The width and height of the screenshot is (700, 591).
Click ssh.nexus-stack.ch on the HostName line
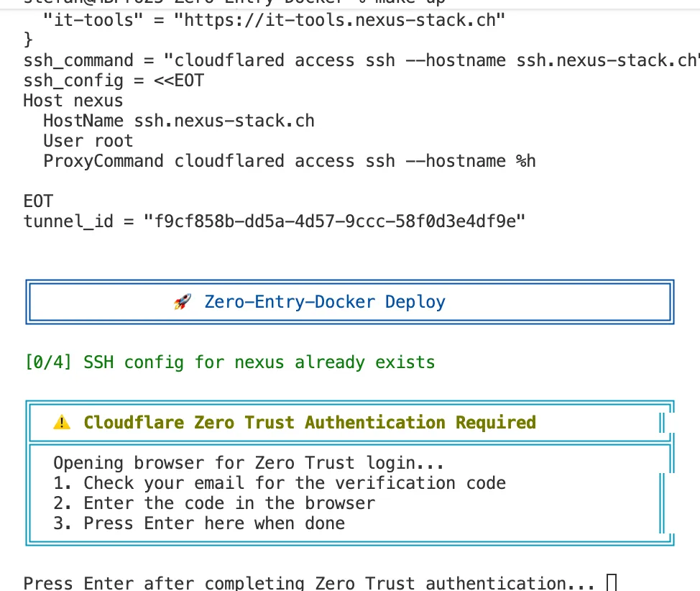point(224,120)
